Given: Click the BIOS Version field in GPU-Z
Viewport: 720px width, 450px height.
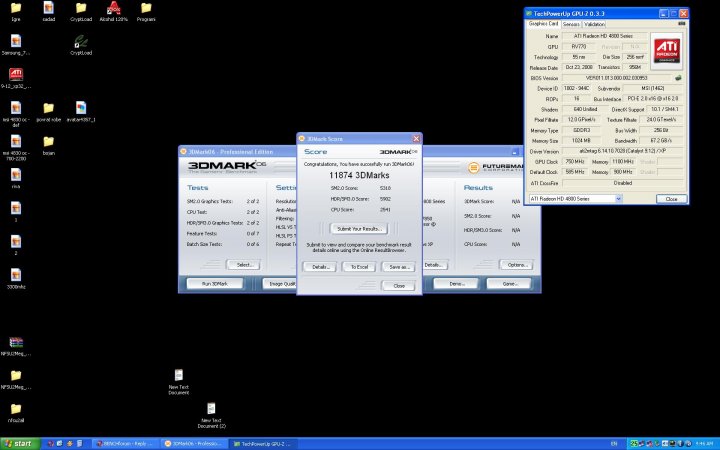Looking at the screenshot, I should tap(617, 78).
